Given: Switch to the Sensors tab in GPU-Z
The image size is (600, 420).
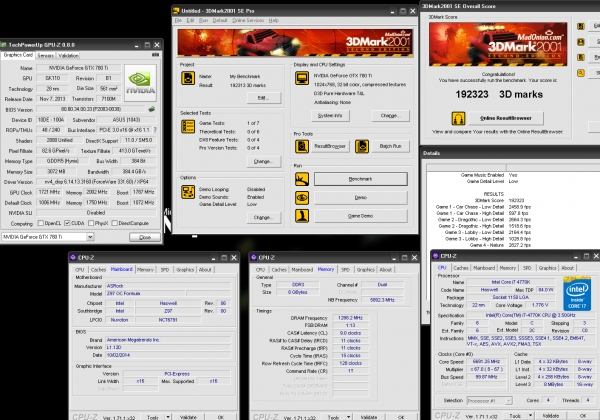Looking at the screenshot, I should tap(45, 55).
